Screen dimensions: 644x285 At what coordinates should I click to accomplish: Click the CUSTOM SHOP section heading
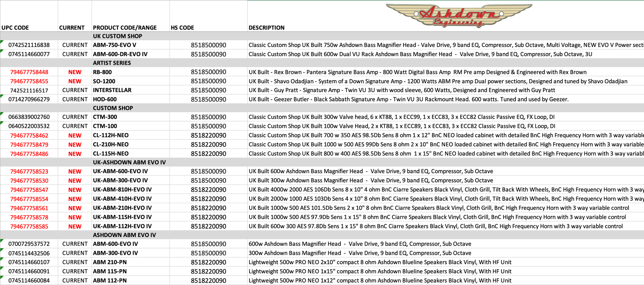click(x=113, y=108)
